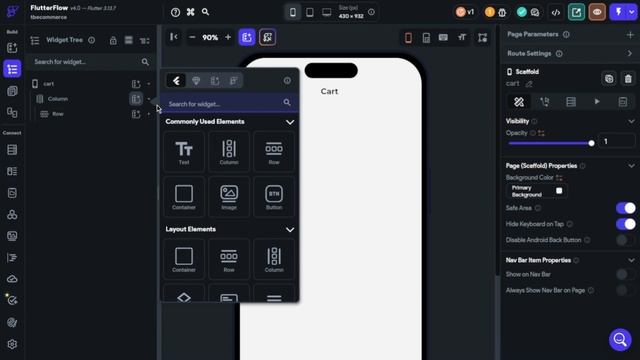This screenshot has width=640, height=360.
Task: Click the open-in-new-tab run button
Action: tap(576, 12)
